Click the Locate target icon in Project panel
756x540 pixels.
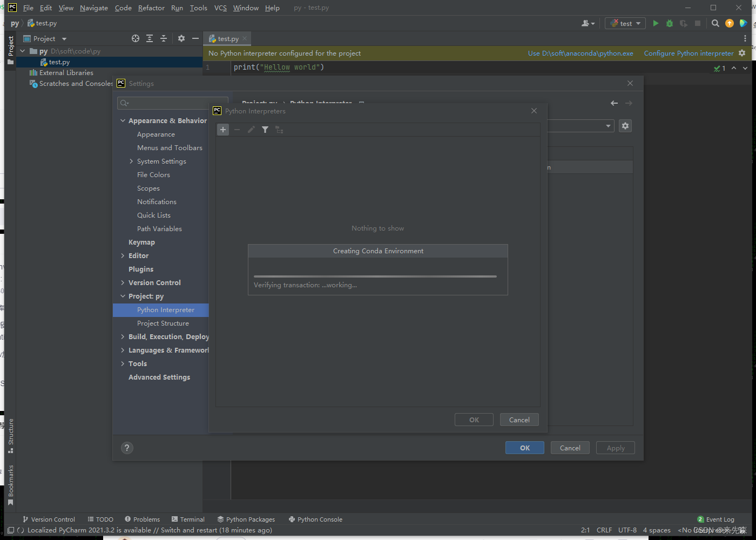coord(136,38)
